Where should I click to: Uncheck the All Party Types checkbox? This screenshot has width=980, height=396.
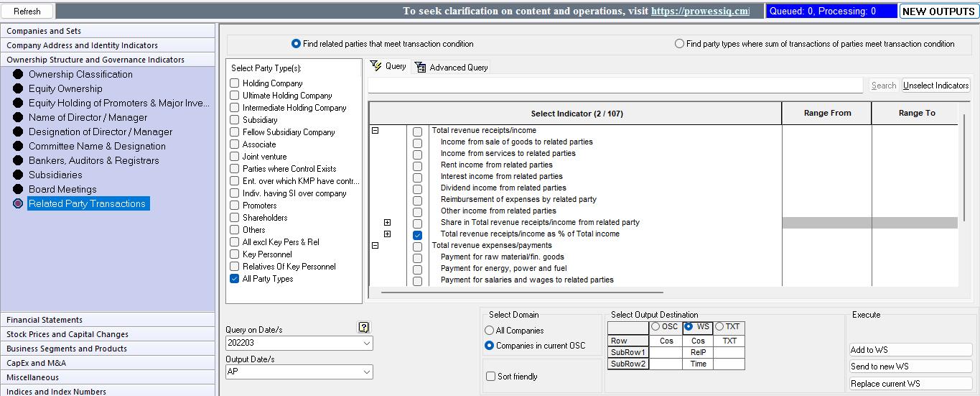point(234,279)
